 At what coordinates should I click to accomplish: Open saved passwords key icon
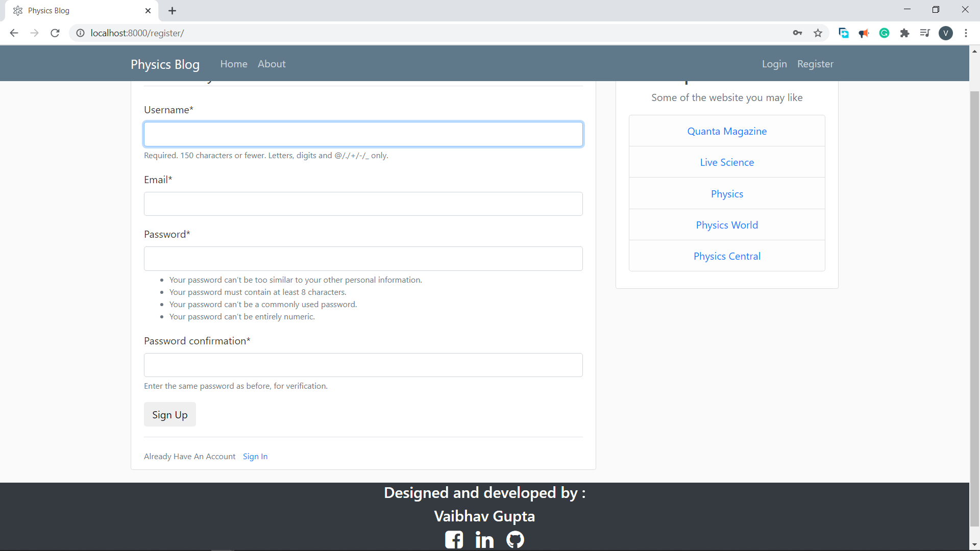pos(797,33)
